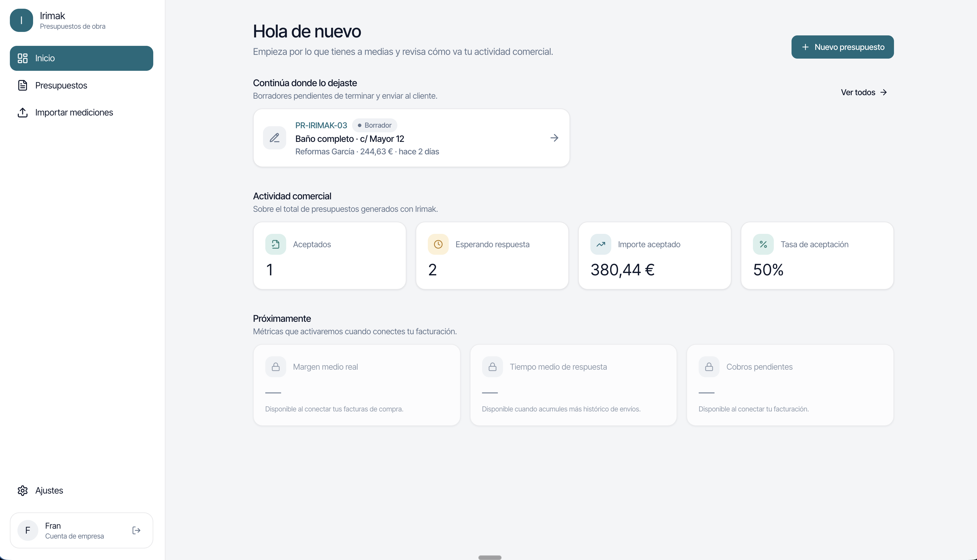Screen dimensions: 977x560
Task: Click the pencil edit icon on PR-IRIMAK-03 draft
Action: coord(275,138)
